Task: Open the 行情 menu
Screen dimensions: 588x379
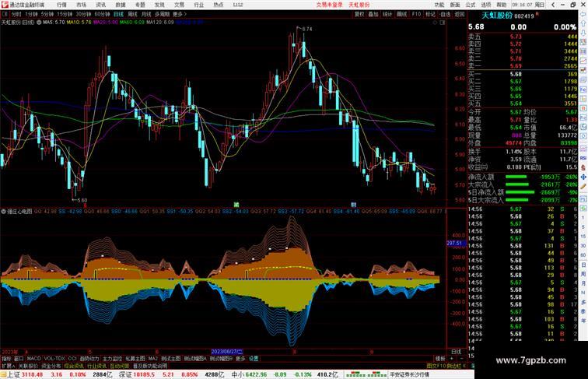Action: (x=61, y=5)
